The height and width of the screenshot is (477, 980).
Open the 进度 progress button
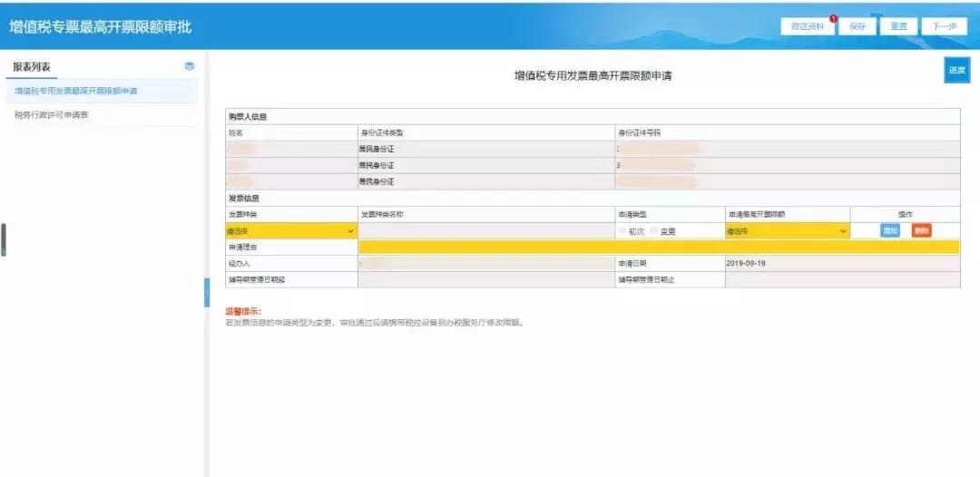point(956,70)
